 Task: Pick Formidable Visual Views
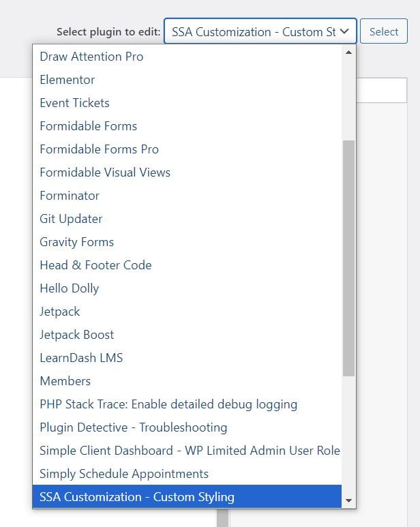[187, 172]
